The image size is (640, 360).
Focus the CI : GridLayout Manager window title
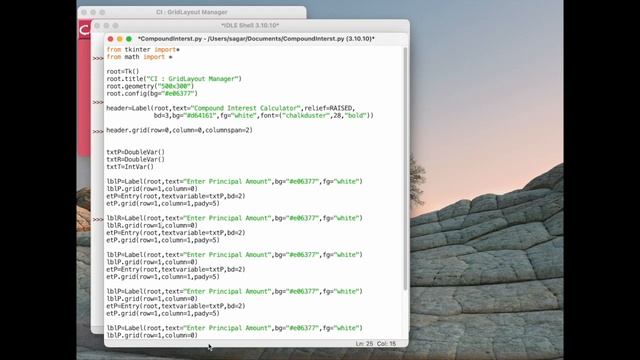tap(192, 12)
